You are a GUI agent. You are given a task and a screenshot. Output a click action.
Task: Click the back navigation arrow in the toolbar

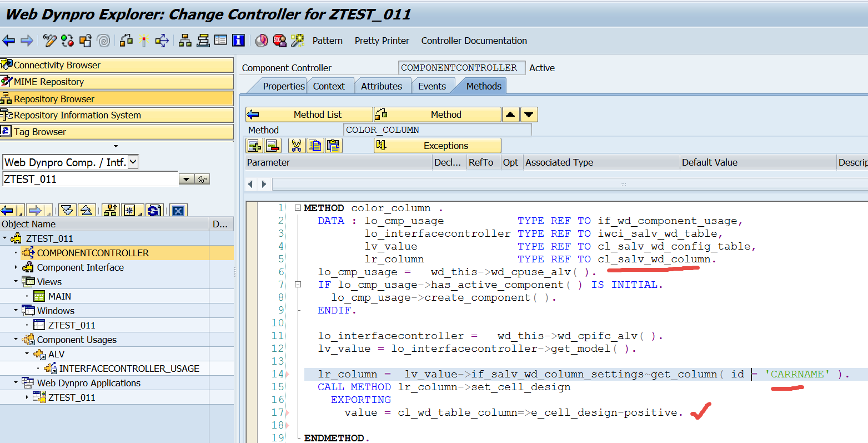[9, 40]
